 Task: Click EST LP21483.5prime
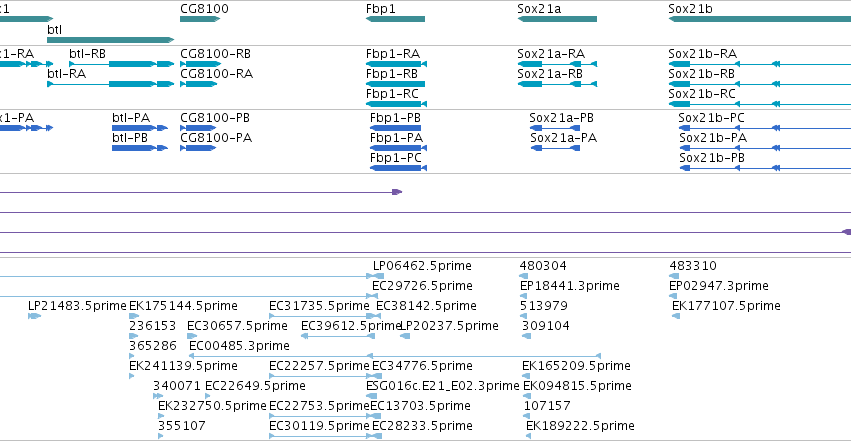(x=77, y=305)
